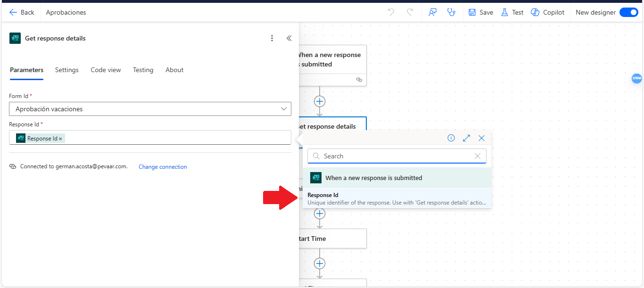The image size is (644, 288).
Task: Add step above Start Time card
Action: [320, 214]
